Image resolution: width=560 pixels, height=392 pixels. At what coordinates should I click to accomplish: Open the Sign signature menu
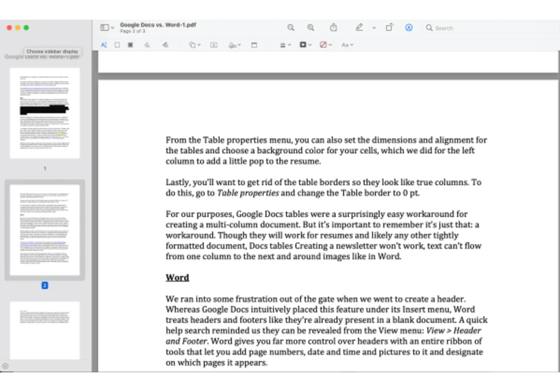[234, 45]
